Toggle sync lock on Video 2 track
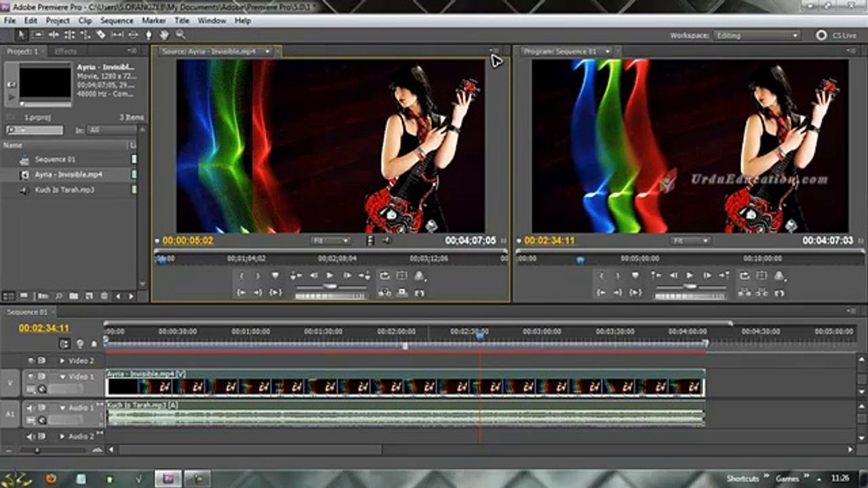 [41, 361]
